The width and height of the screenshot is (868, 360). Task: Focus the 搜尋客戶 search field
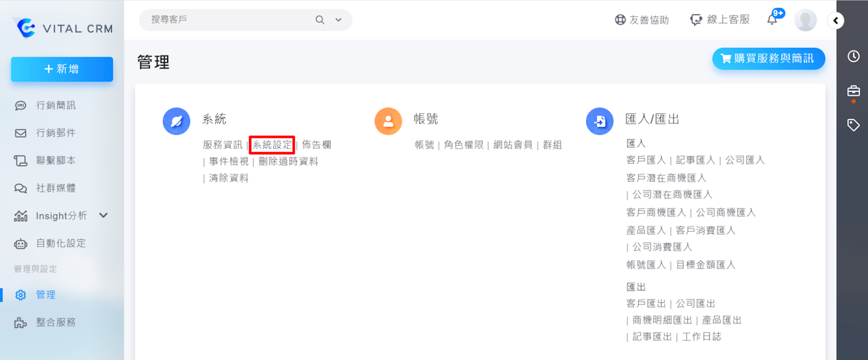pos(228,20)
